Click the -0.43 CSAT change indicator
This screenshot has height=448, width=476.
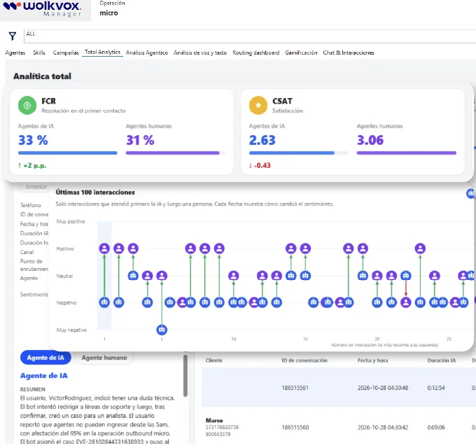click(x=260, y=165)
